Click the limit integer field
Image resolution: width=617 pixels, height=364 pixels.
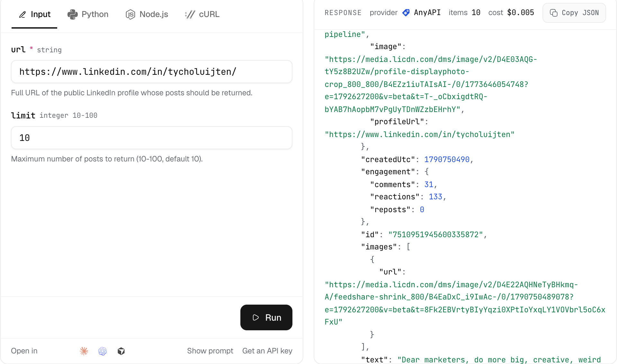pyautogui.click(x=152, y=138)
